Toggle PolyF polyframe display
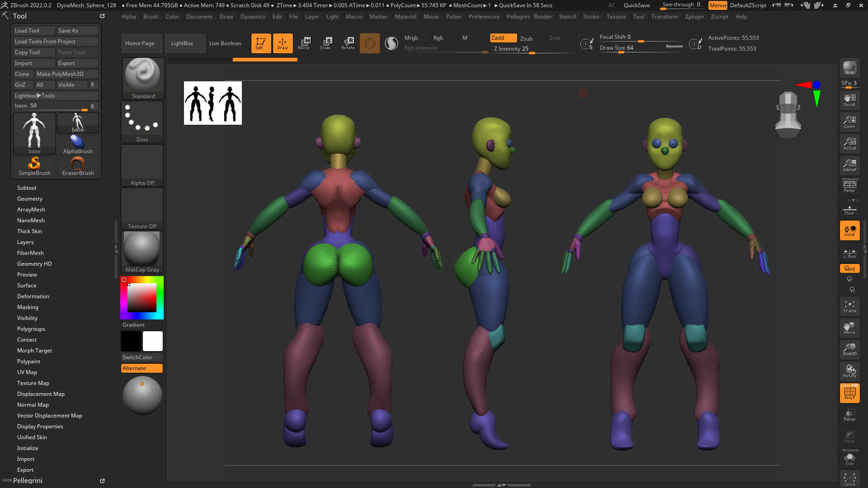The width and height of the screenshot is (868, 488). (849, 393)
